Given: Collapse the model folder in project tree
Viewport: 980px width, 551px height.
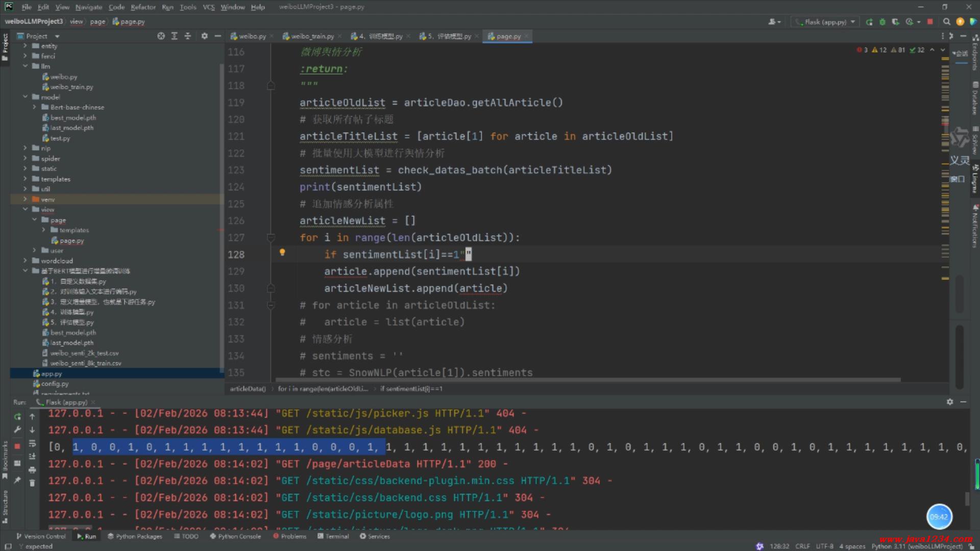Looking at the screenshot, I should tap(25, 97).
